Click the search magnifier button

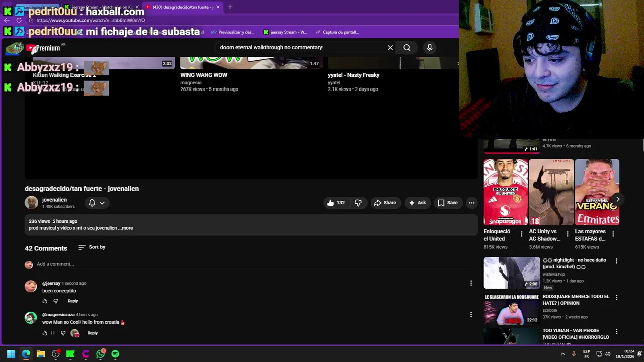(x=407, y=47)
